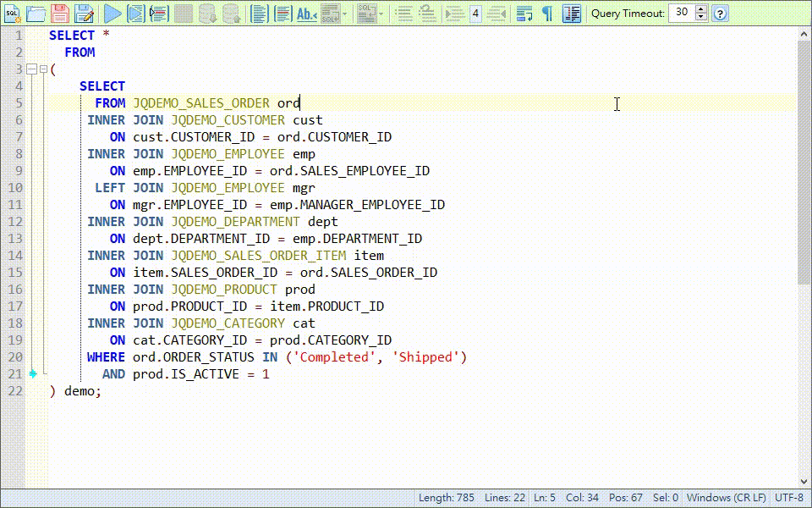Viewport: 812px width, 508px height.
Task: Collapse the outer fold marker on line 3
Action: [x=31, y=69]
